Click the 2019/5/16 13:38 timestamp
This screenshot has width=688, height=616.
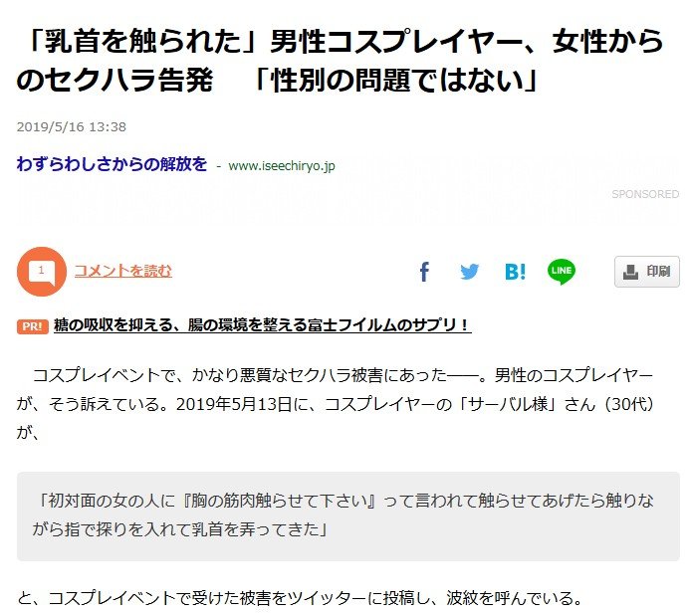coord(72,126)
